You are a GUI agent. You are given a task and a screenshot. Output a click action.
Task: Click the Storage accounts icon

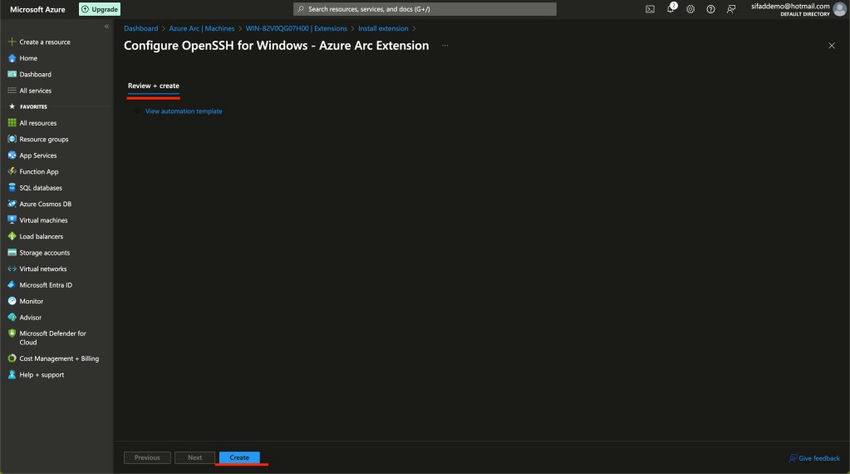click(12, 253)
